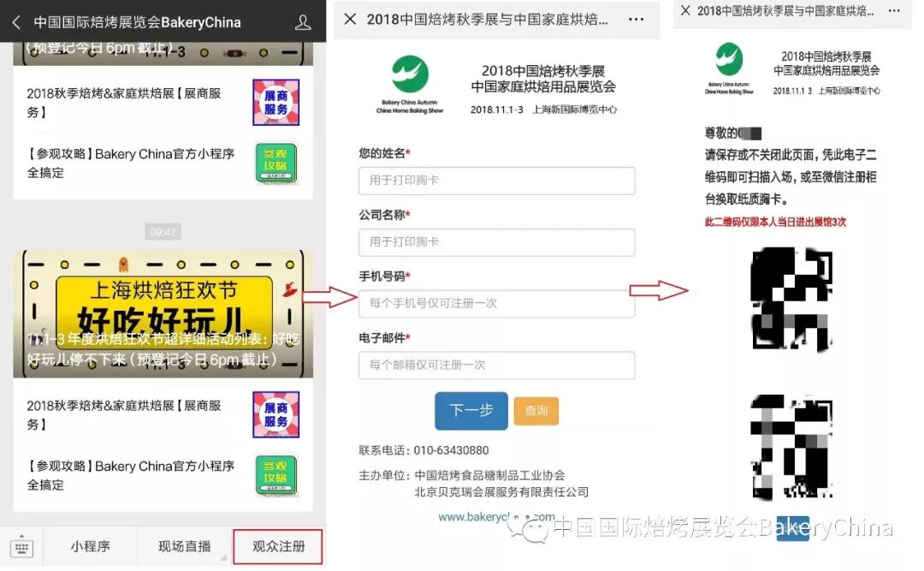Screen dimensions: 924x571
Task: Open the 观众注册 bottom menu
Action: coord(278,547)
